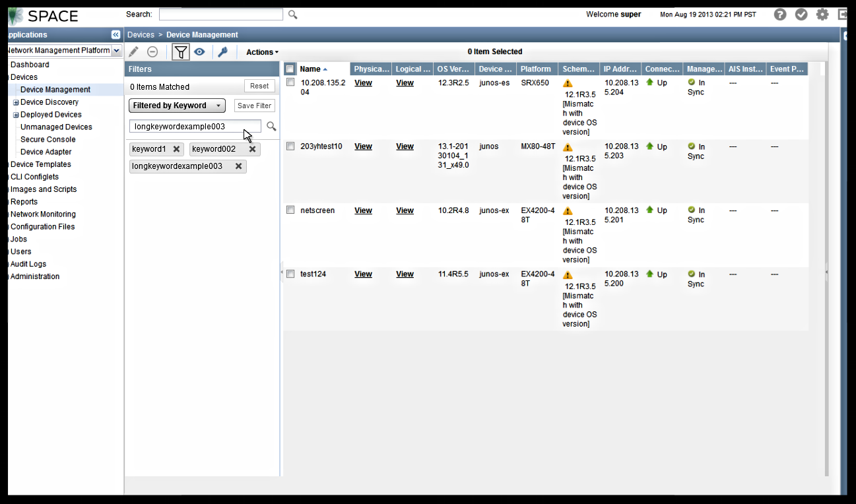
Task: Click the Connection Status column header
Action: tap(661, 69)
